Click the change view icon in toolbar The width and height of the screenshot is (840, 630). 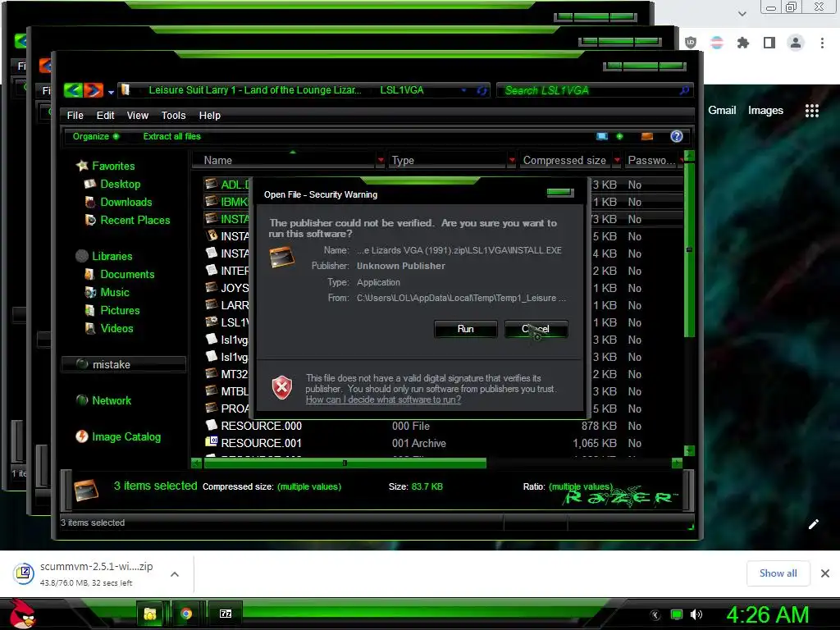(602, 136)
